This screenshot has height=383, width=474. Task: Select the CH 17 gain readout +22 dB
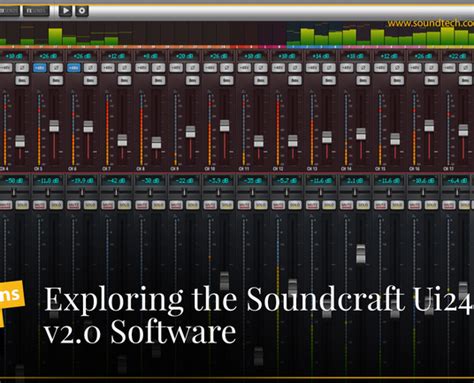(457, 56)
